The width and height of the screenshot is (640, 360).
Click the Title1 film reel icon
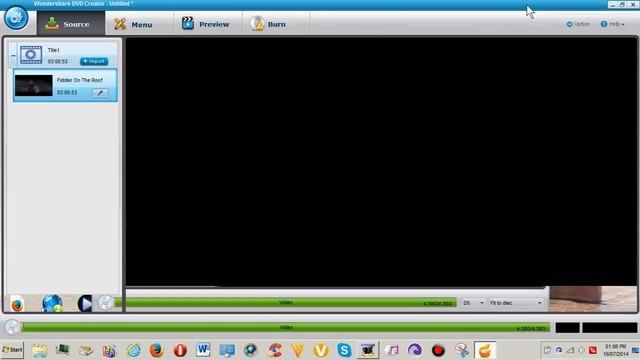(31, 55)
